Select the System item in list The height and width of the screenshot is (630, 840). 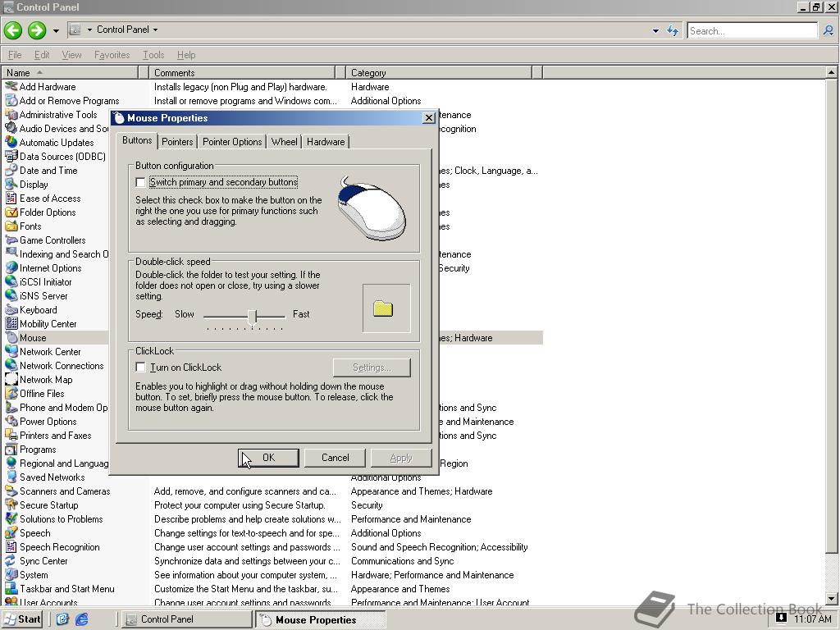(33, 575)
